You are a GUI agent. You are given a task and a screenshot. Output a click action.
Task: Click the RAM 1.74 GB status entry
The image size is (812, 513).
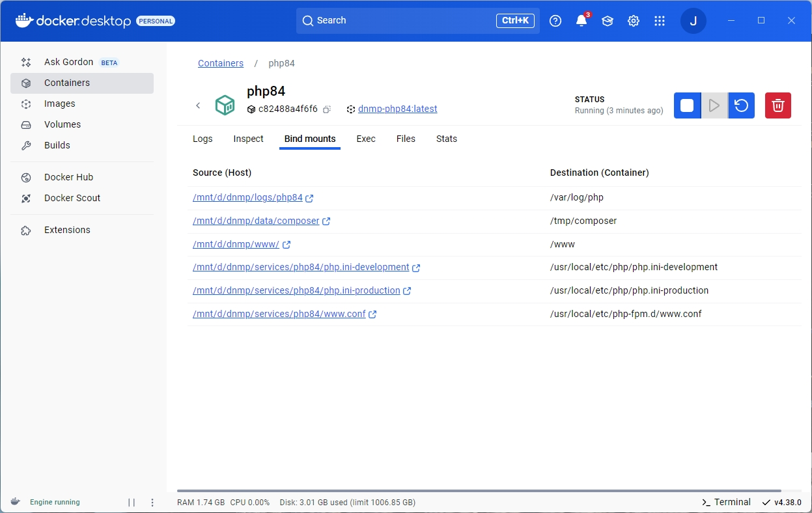pos(201,503)
